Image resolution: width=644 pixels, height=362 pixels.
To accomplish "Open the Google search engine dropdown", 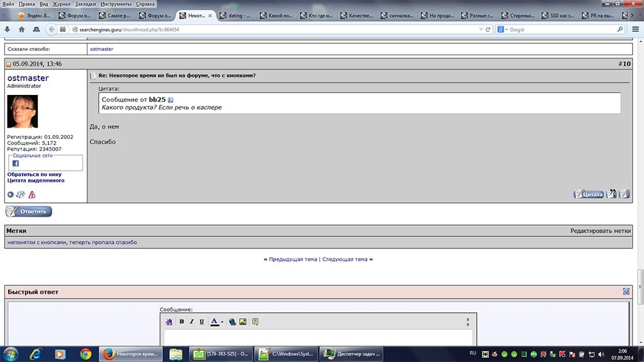I will point(502,30).
